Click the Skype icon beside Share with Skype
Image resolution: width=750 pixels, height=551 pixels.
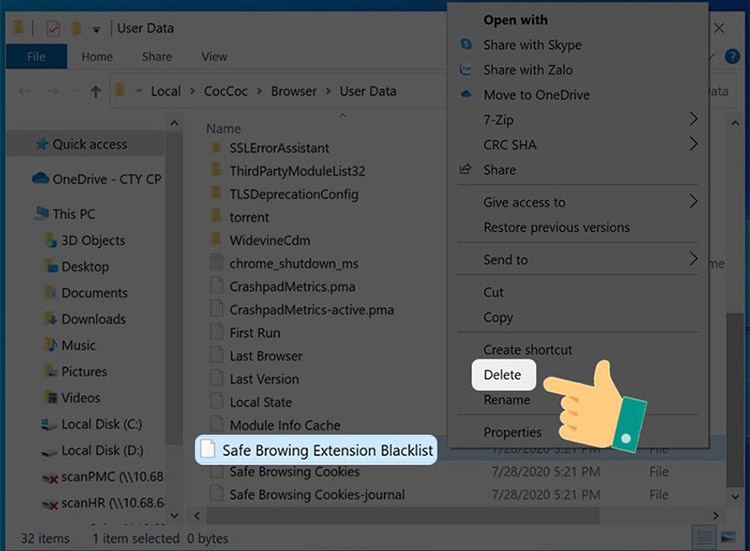[466, 44]
